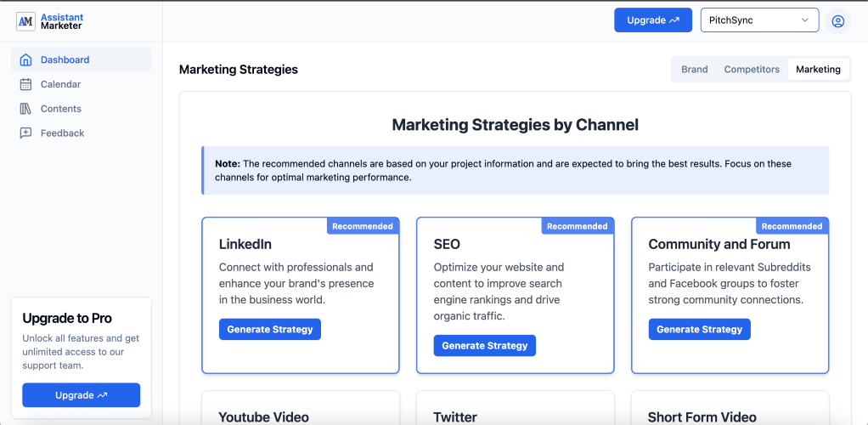Switch to the Competitors tab
The width and height of the screenshot is (868, 425).
point(752,69)
